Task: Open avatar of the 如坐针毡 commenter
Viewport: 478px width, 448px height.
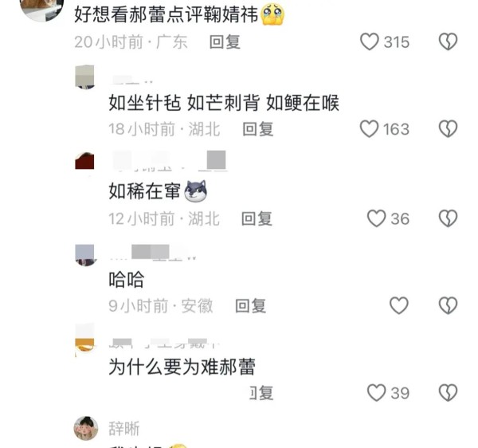Action: [84, 77]
